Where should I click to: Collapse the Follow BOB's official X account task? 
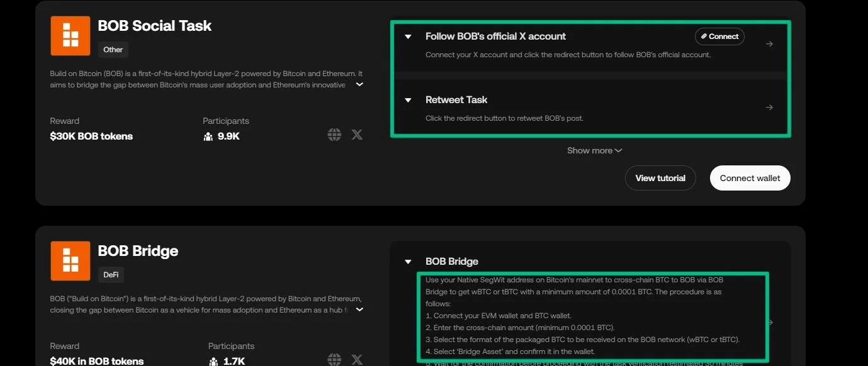tap(408, 37)
